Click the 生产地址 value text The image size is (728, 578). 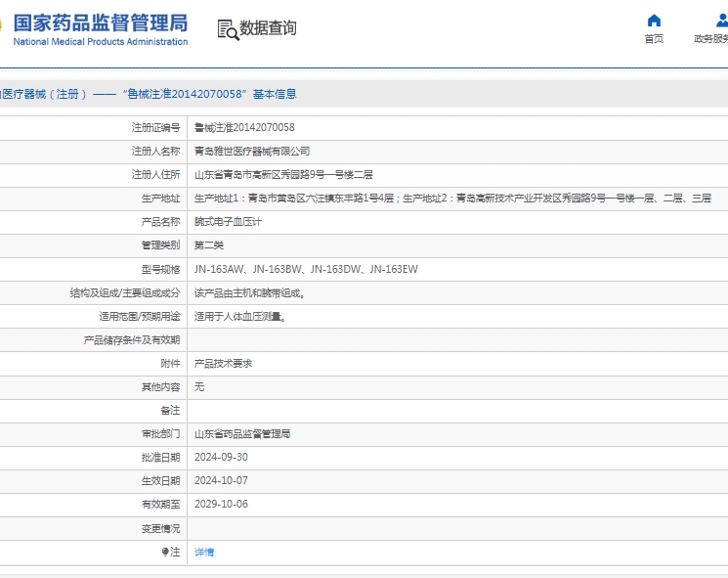point(452,199)
